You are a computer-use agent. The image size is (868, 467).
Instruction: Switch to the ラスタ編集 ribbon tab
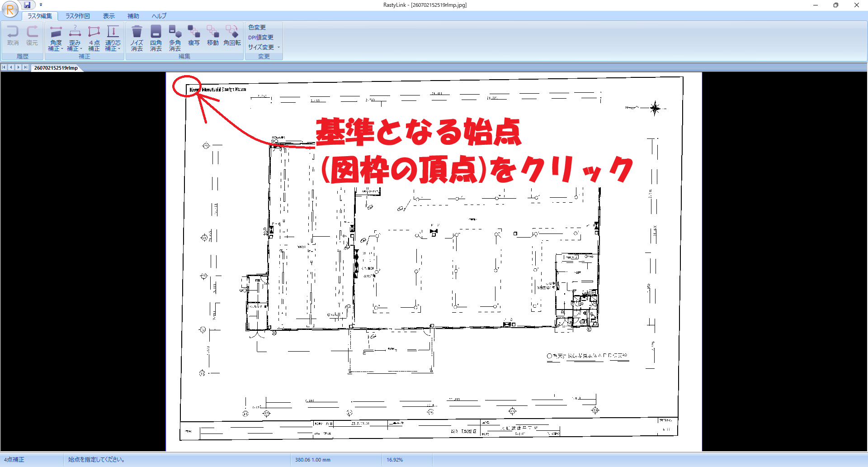[40, 16]
